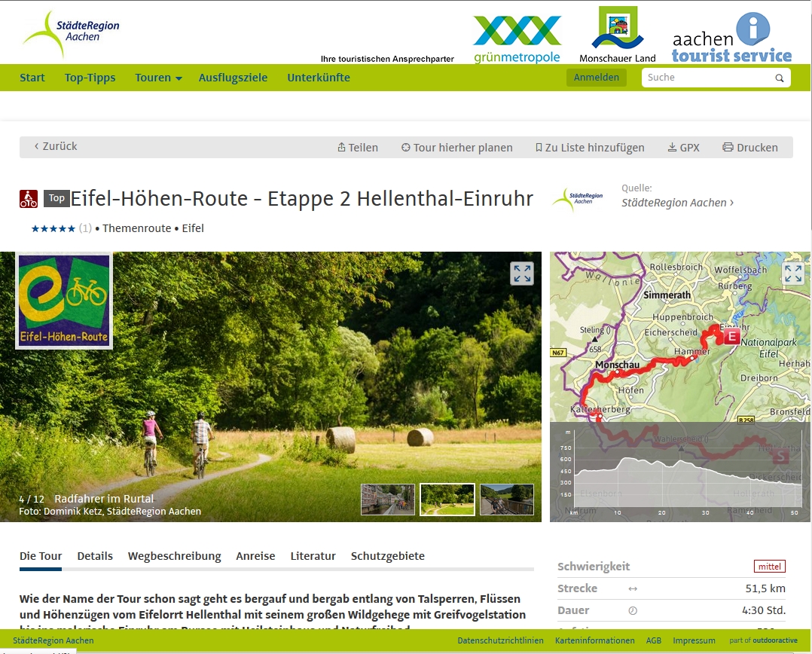Click the Eifel-Höhen-Route logo badge
The width and height of the screenshot is (812, 654).
click(64, 301)
